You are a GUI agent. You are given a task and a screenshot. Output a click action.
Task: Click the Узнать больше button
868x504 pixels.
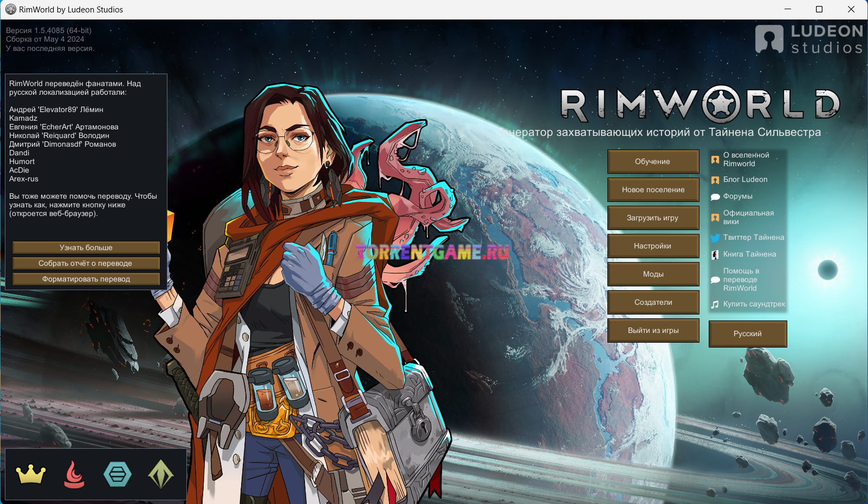coord(86,247)
